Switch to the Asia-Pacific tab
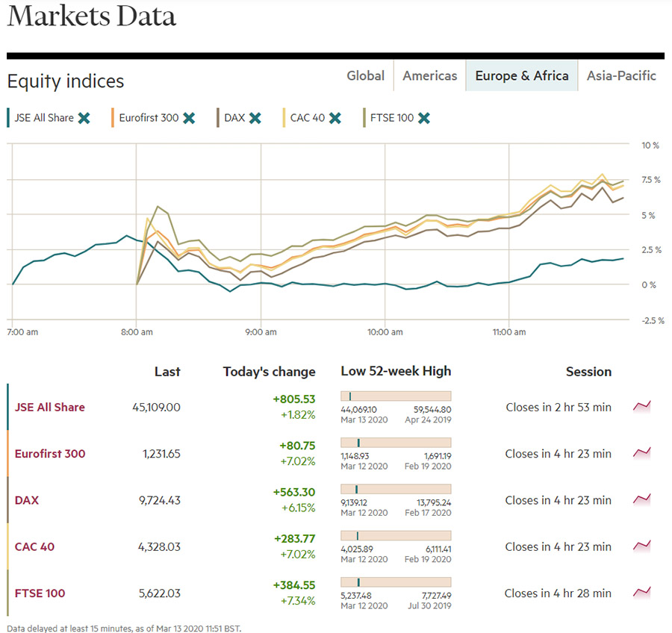 click(x=621, y=76)
